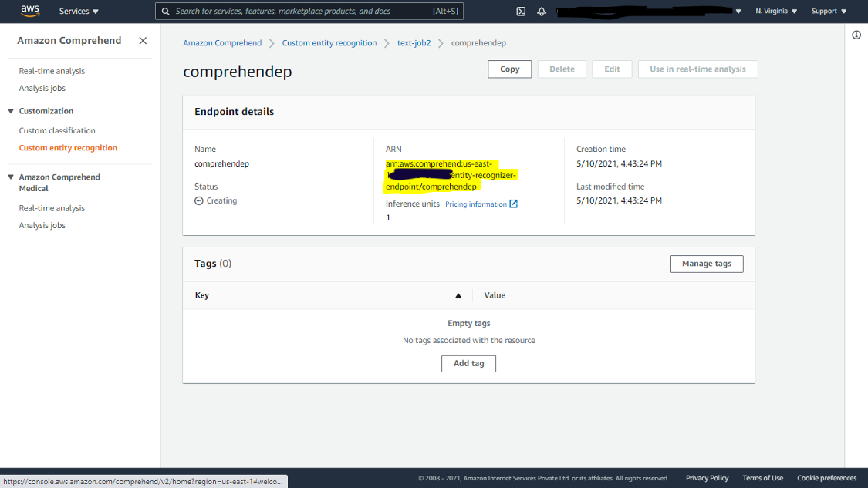
Task: Click the AWS home logo
Action: [x=30, y=11]
